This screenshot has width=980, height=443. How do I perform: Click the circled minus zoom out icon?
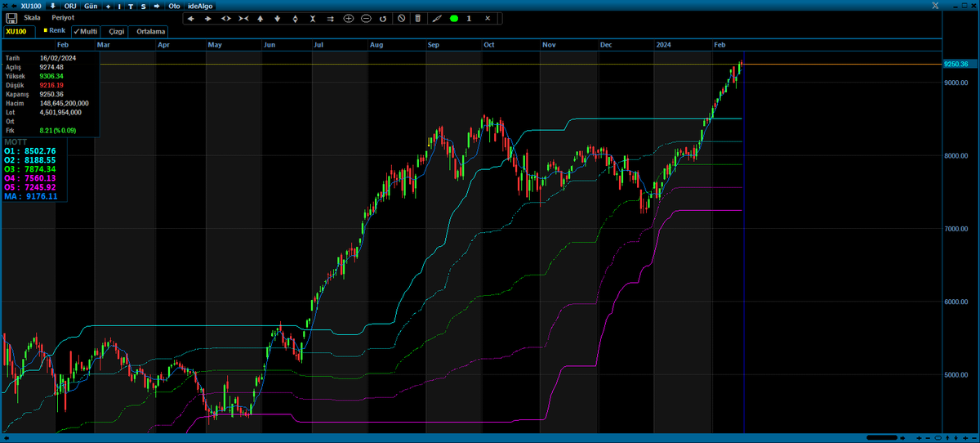tap(366, 18)
